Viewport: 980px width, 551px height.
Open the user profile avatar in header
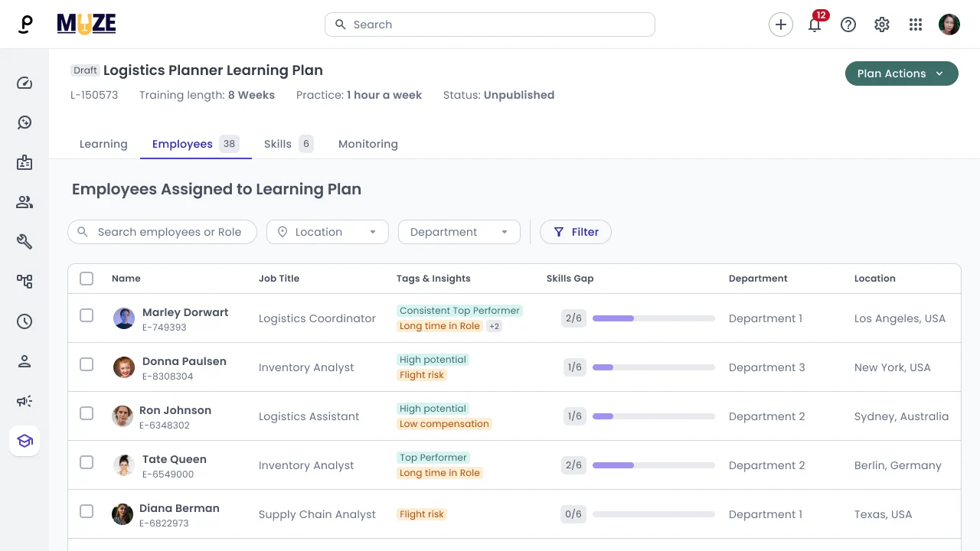click(949, 24)
